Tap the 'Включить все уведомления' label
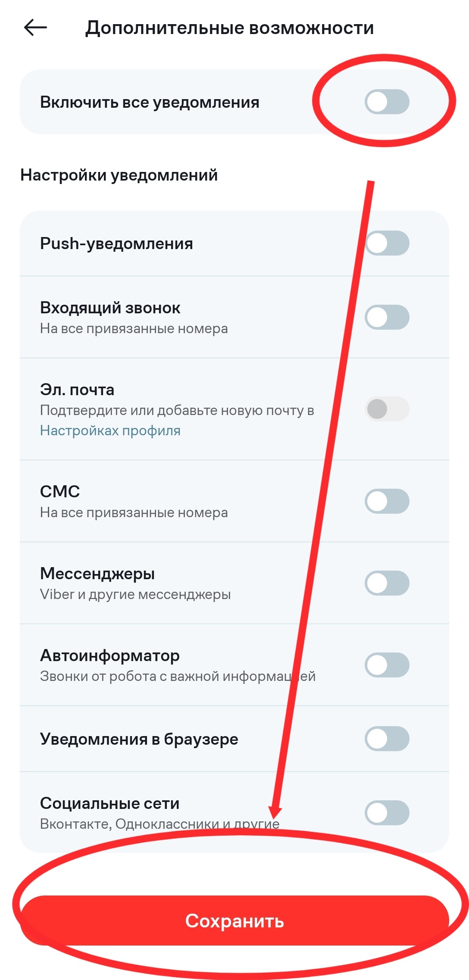Screen dimensions: 469x980 click(x=150, y=103)
